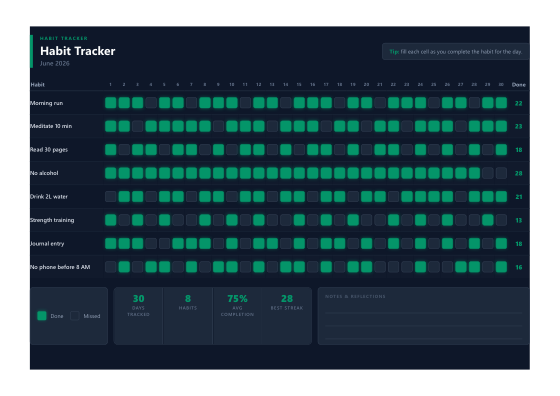Mark Strength training day 30 as done
560x396 pixels.
tap(501, 220)
